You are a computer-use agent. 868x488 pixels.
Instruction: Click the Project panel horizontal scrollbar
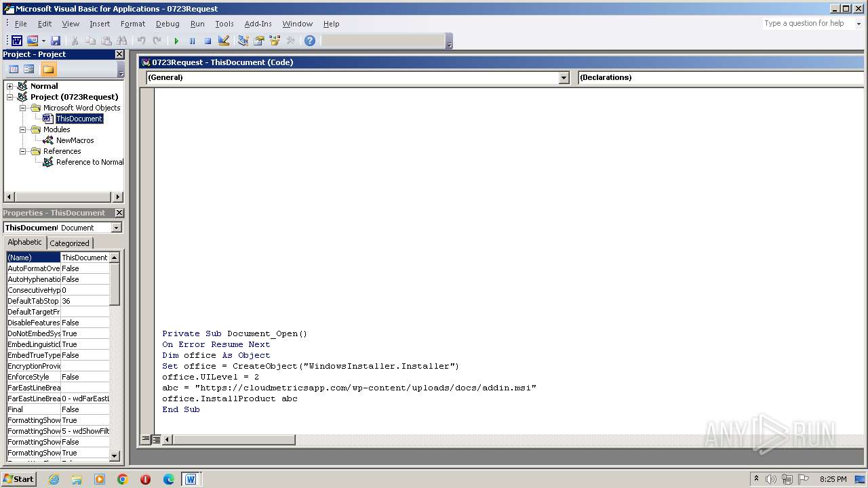64,197
